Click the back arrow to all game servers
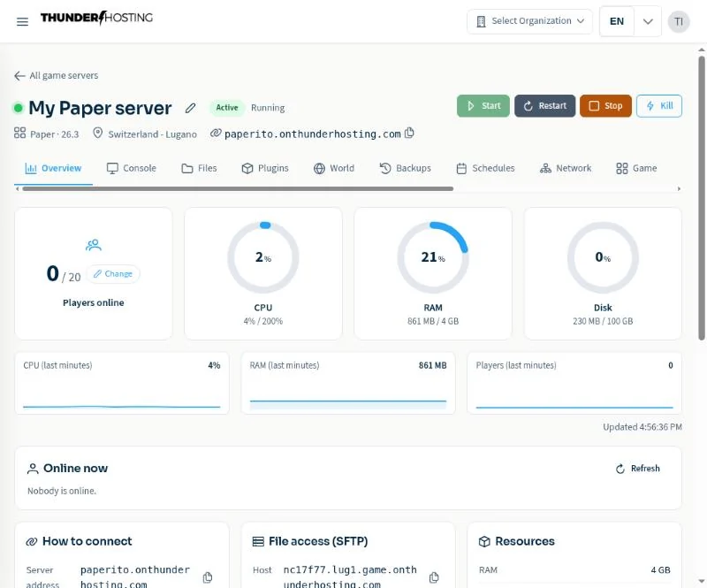Image resolution: width=707 pixels, height=588 pixels. point(19,75)
